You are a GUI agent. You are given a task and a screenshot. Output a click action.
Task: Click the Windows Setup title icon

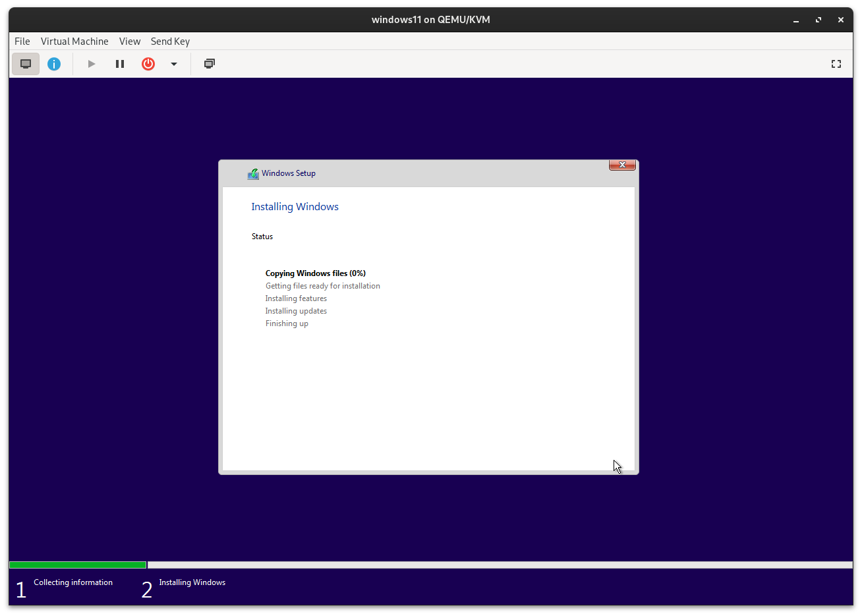point(253,174)
